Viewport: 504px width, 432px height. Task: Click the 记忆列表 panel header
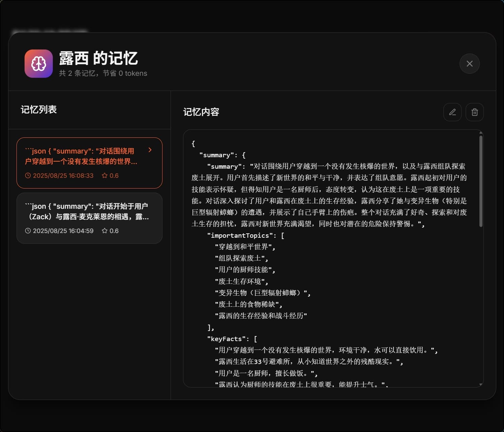coord(39,109)
